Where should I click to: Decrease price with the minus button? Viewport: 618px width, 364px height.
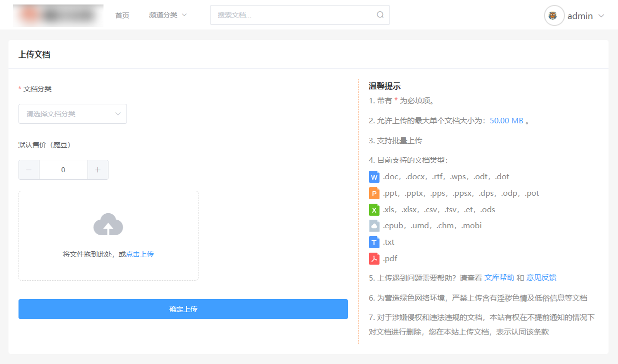point(29,170)
